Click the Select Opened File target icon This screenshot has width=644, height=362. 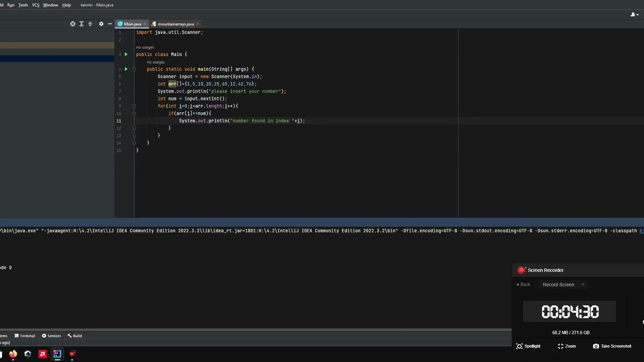[72, 24]
